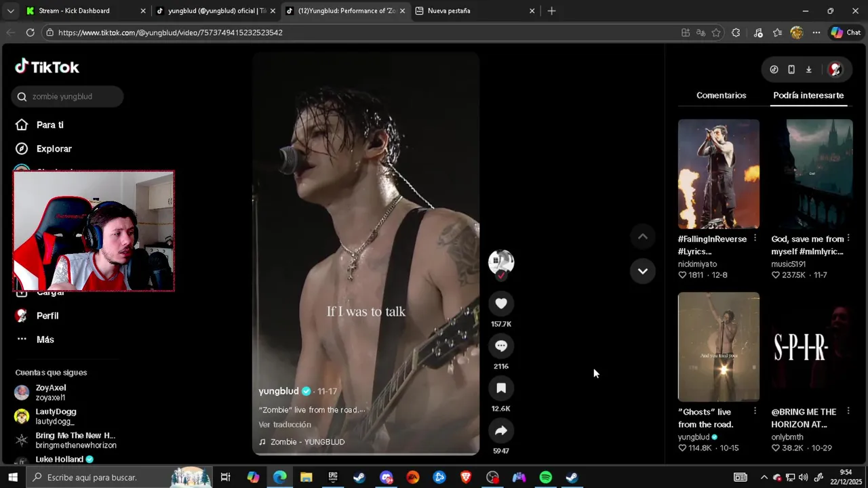This screenshot has height=488, width=868.
Task: Open Edge settings and more ellipsis
Action: [x=816, y=33]
